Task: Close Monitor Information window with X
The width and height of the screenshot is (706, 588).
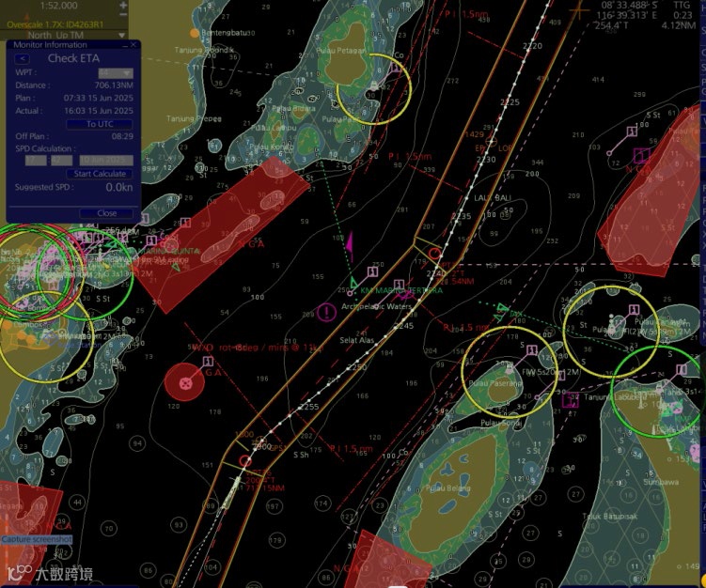Action: 133,44
